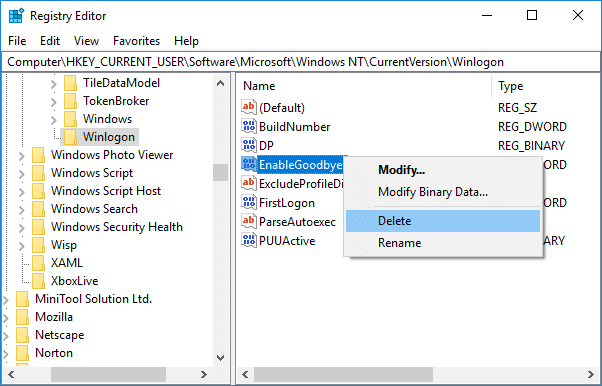Image resolution: width=602 pixels, height=386 pixels.
Task: Click the ExcludeProfileDirs string icon
Action: click(x=249, y=183)
